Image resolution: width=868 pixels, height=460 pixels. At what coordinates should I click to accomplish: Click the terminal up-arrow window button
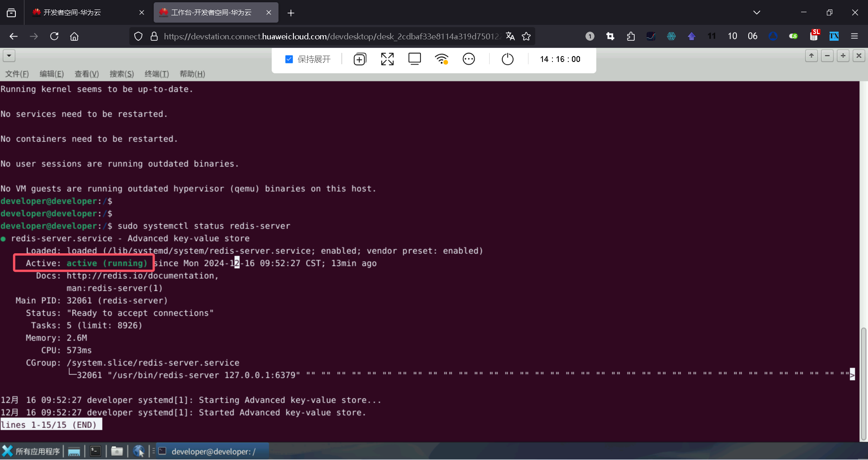811,56
